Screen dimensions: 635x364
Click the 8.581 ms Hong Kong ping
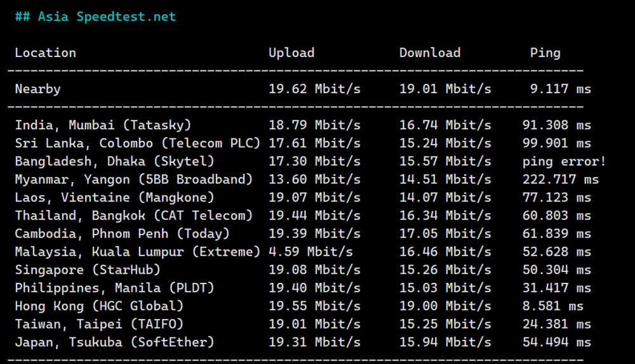tap(552, 307)
